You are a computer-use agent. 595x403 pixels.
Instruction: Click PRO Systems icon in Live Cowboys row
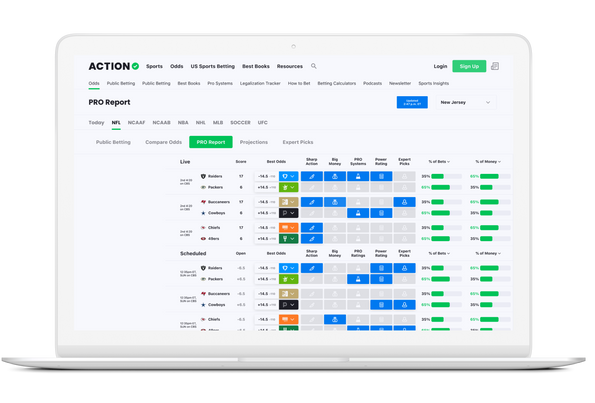coord(358,213)
